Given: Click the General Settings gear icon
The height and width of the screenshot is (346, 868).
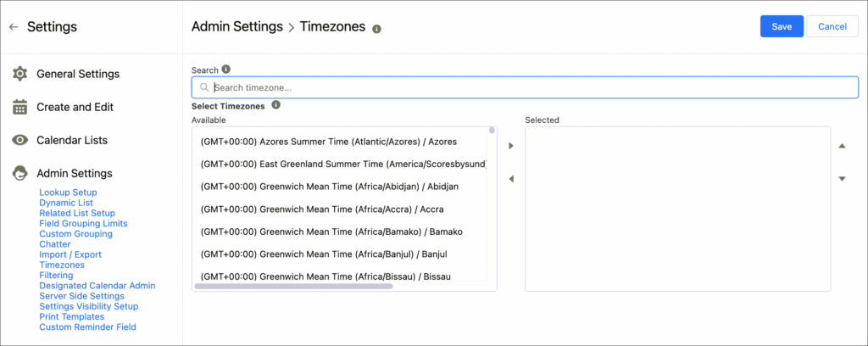Looking at the screenshot, I should (x=20, y=75).
